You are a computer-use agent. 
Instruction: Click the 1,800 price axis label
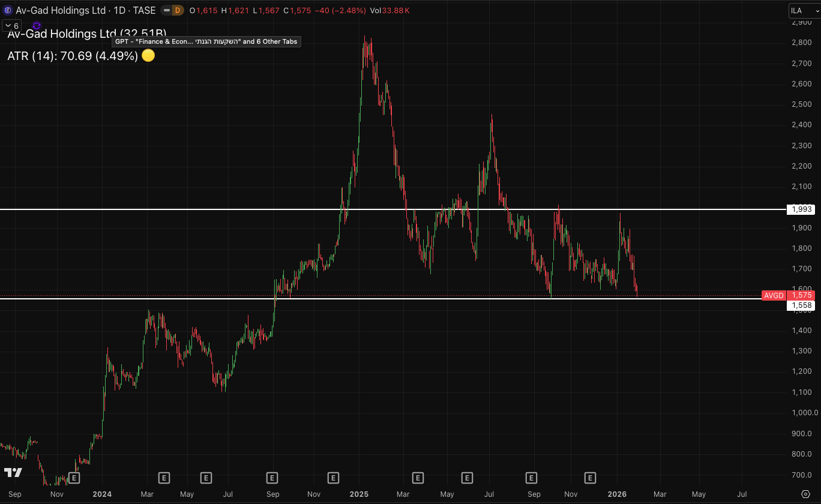coord(802,248)
